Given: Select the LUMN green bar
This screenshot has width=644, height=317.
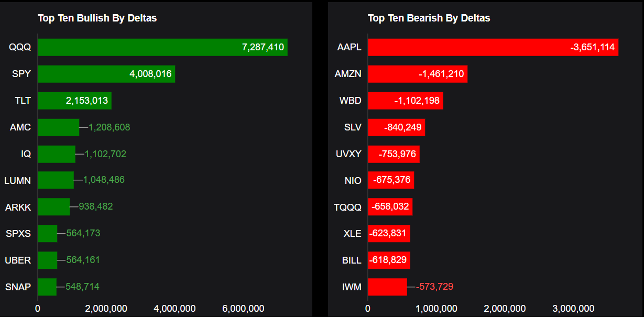Looking at the screenshot, I should click(56, 180).
